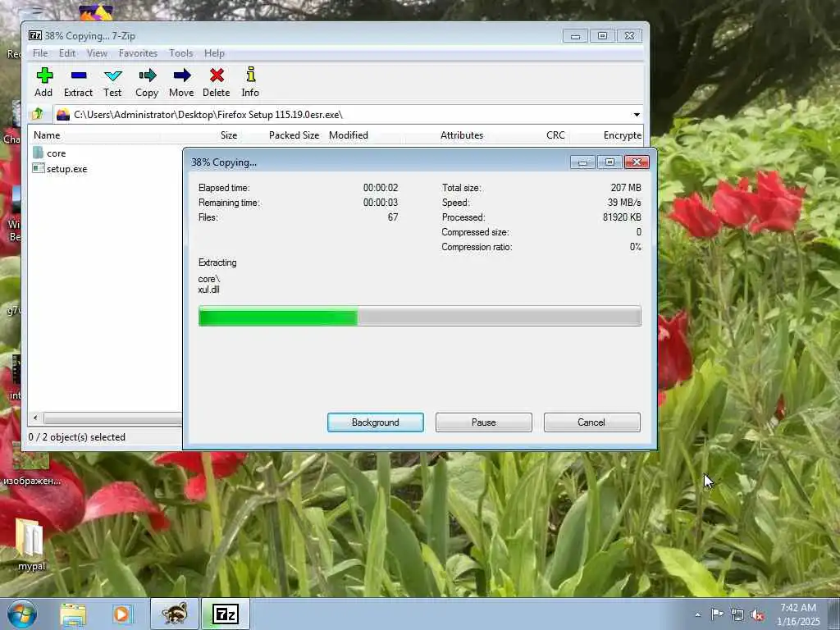This screenshot has height=630, width=840.
Task: Open the Help menu
Action: (x=214, y=53)
